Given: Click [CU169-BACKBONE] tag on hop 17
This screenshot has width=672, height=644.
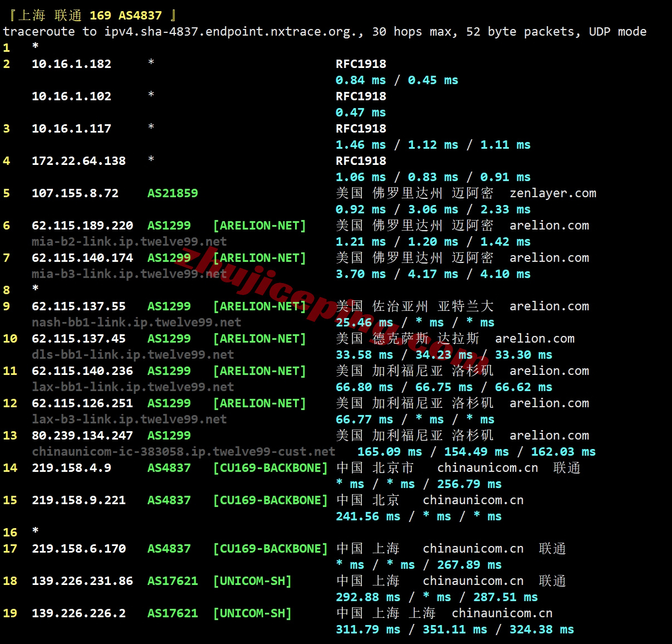Looking at the screenshot, I should [271, 549].
